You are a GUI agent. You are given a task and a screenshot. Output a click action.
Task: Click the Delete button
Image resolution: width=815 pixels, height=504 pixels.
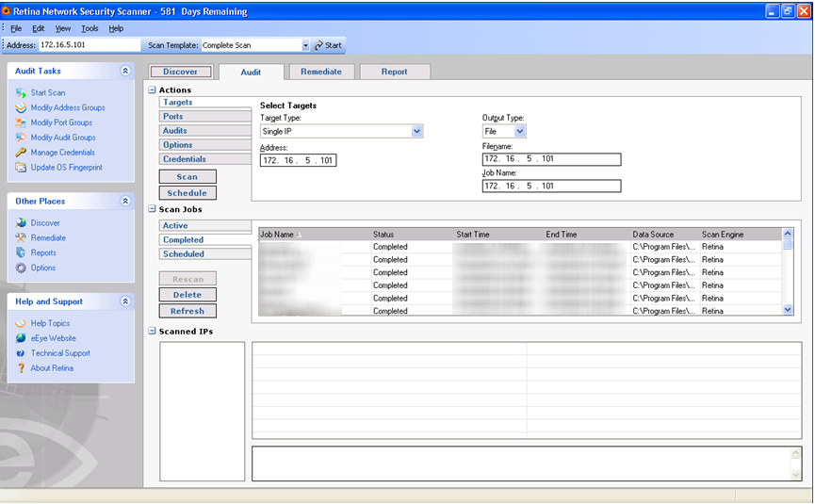pos(187,295)
